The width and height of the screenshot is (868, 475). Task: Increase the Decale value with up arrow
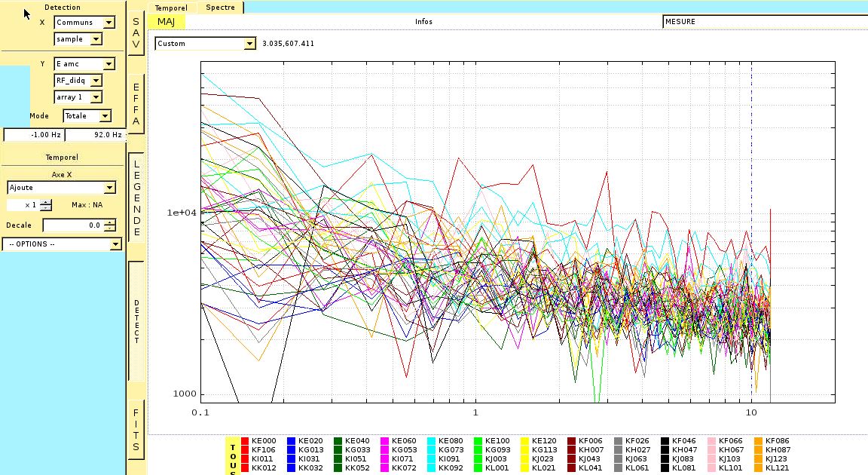(110, 222)
